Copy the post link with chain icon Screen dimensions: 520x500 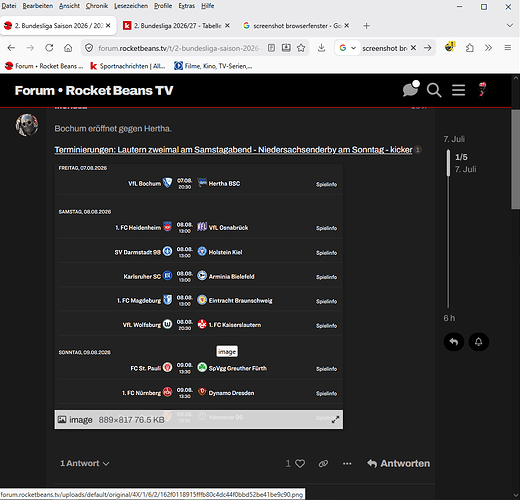click(x=323, y=463)
